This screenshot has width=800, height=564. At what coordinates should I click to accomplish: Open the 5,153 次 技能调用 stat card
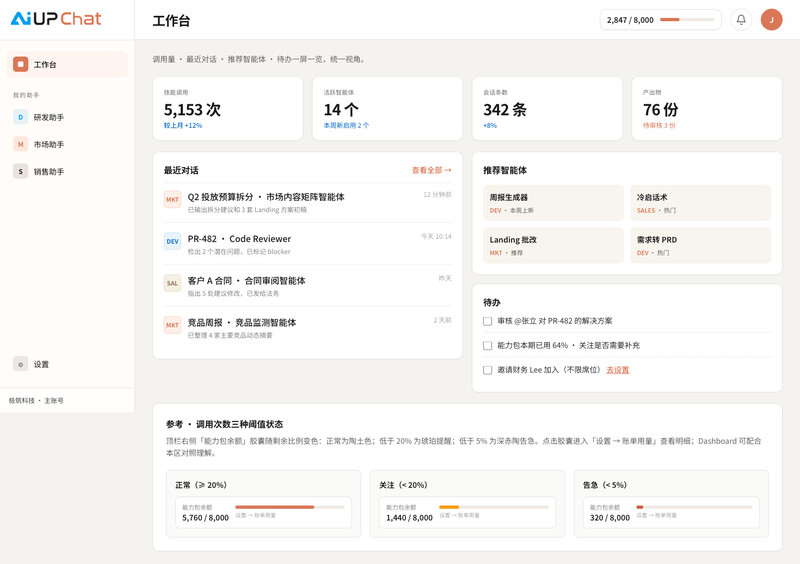(x=228, y=108)
